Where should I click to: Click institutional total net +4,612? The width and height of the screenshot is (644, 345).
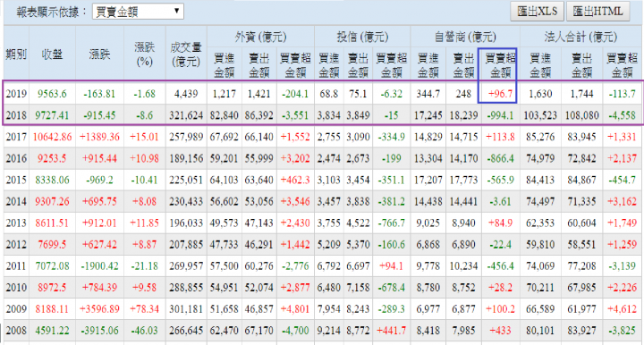622,309
